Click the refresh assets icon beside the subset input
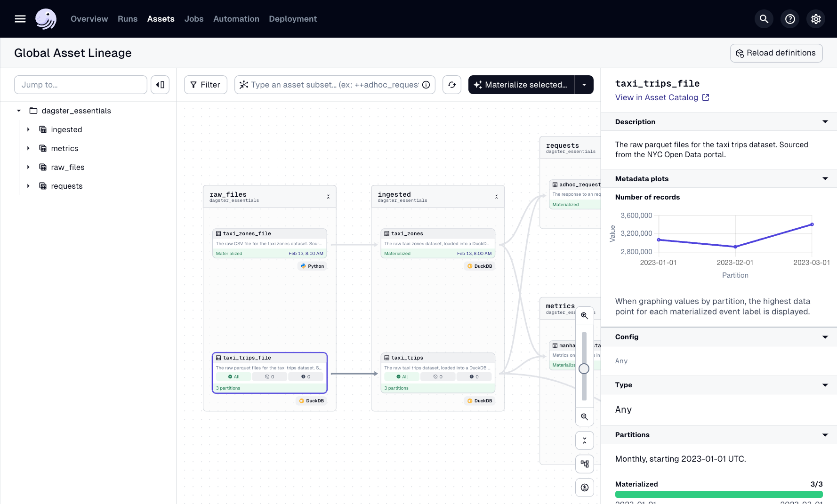Screen dimensions: 837x504 (451, 85)
